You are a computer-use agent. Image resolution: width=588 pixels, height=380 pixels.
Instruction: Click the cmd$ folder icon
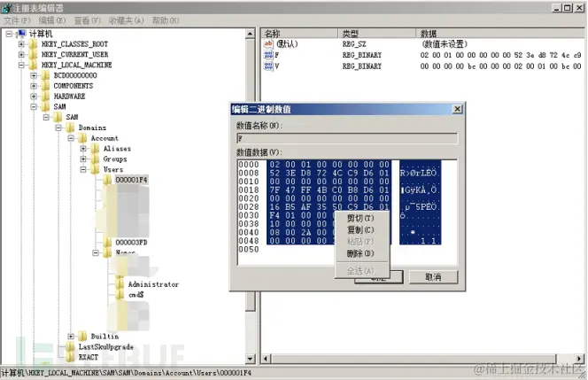coord(120,295)
